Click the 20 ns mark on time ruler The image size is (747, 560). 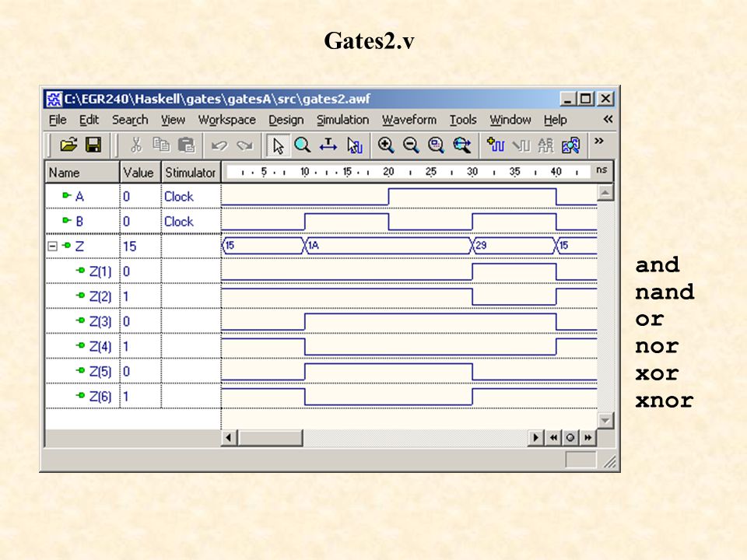[x=389, y=171]
